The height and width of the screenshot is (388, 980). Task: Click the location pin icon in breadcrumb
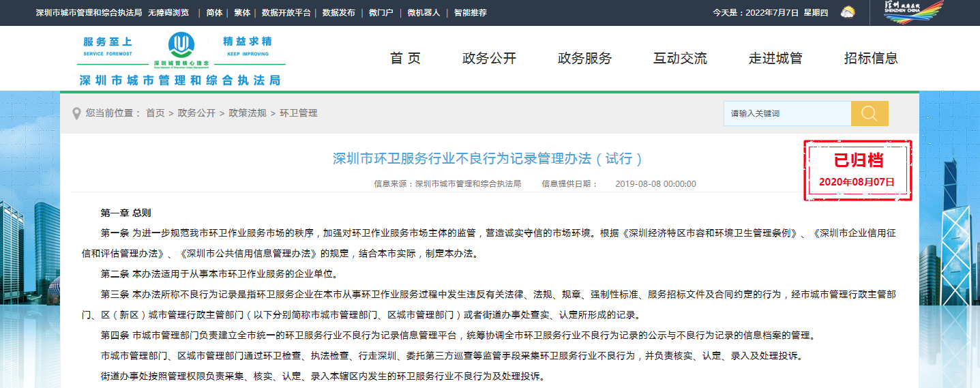coord(77,113)
